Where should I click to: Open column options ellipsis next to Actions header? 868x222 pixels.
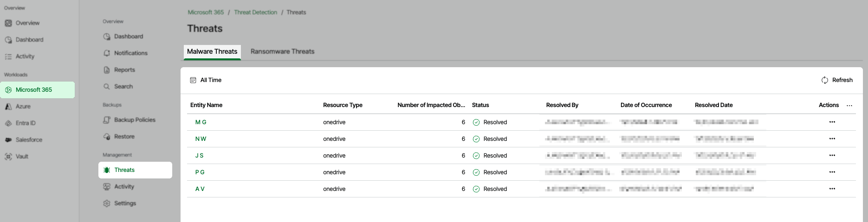pyautogui.click(x=849, y=106)
